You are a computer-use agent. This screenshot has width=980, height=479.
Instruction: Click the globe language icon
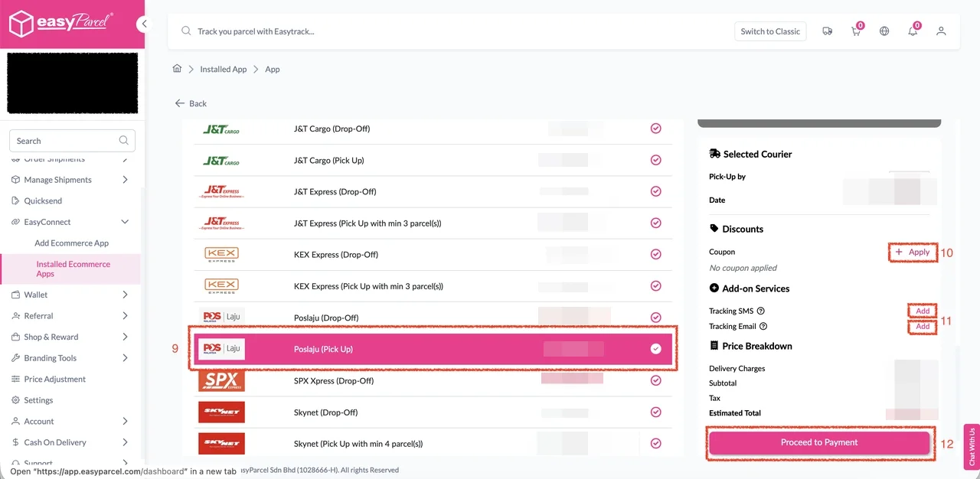(x=884, y=31)
